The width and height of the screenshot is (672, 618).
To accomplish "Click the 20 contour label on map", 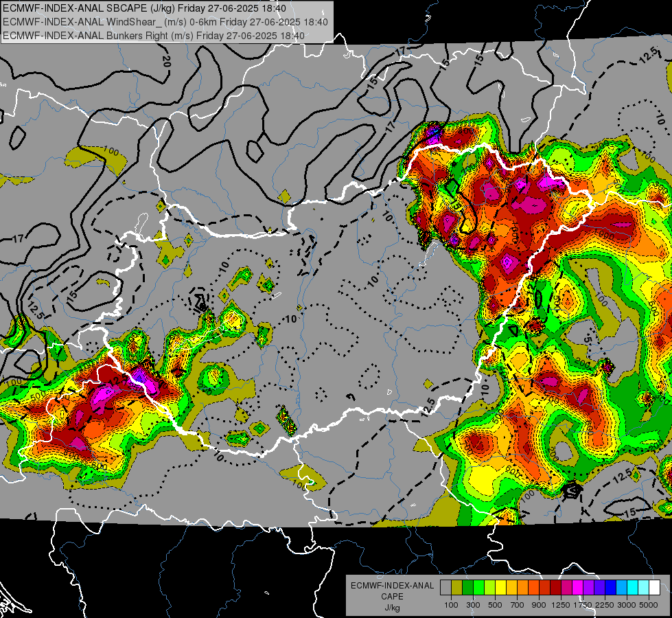I will tap(167, 61).
